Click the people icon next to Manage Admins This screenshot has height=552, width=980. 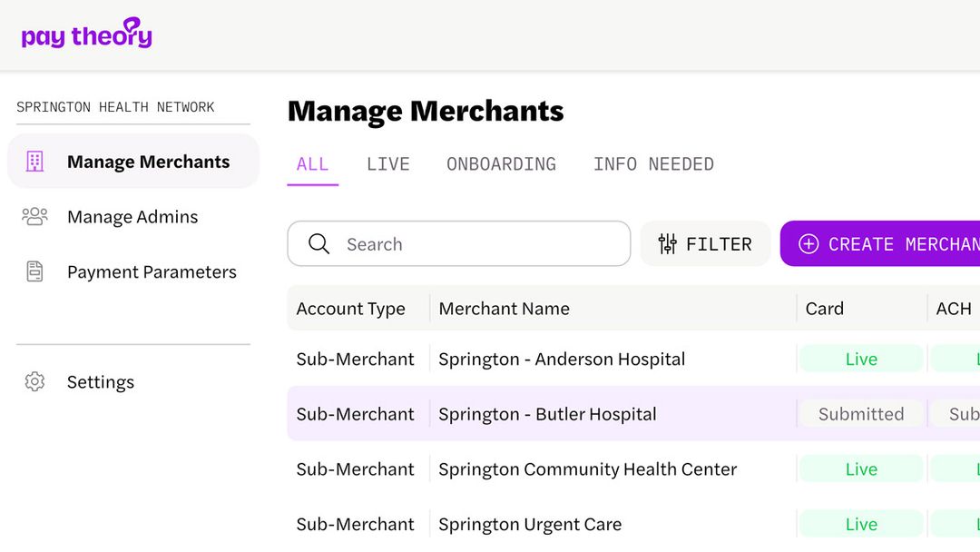click(34, 216)
